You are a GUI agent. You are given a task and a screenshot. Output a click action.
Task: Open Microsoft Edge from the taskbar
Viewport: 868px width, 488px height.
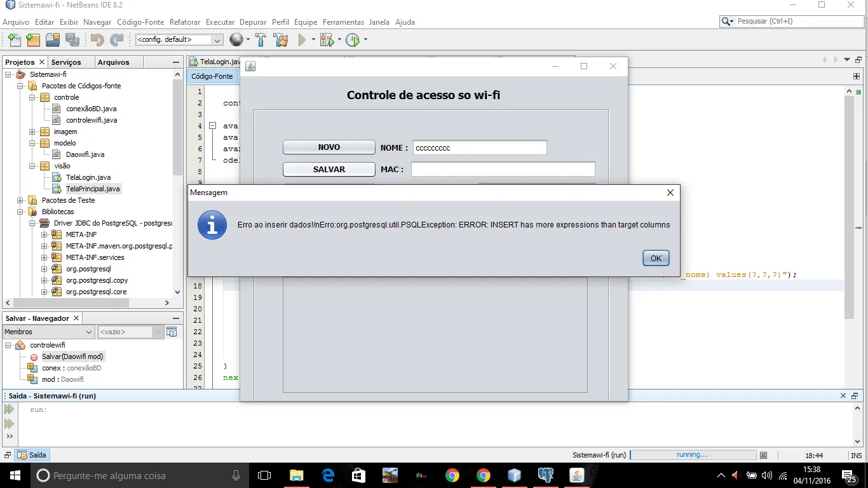pyautogui.click(x=328, y=475)
